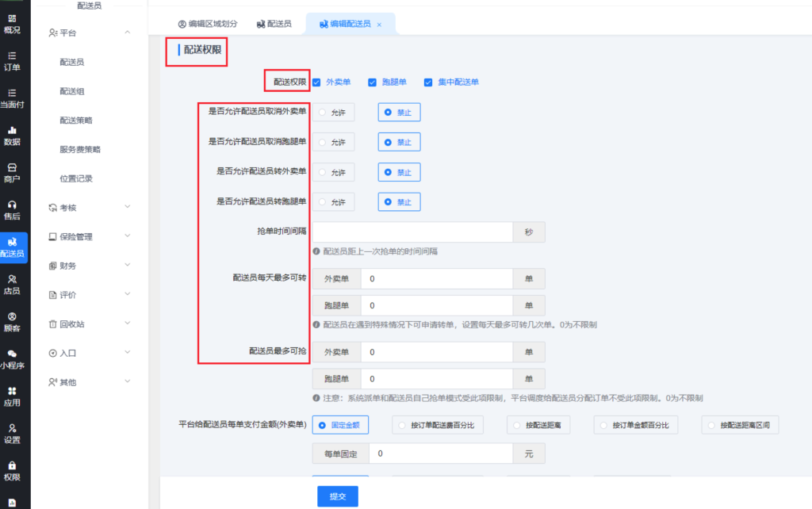Click the 提交 submit button

click(x=338, y=496)
